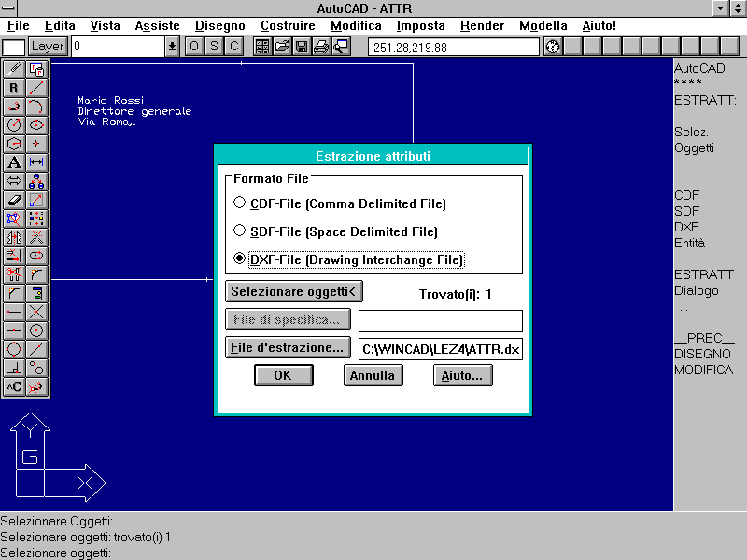
Task: Select MODIFICA in the side screen menu
Action: pyautogui.click(x=704, y=370)
